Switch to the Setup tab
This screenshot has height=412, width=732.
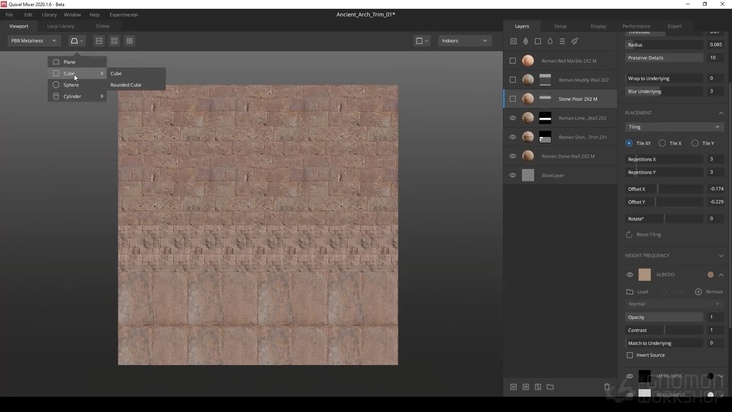pyautogui.click(x=560, y=26)
